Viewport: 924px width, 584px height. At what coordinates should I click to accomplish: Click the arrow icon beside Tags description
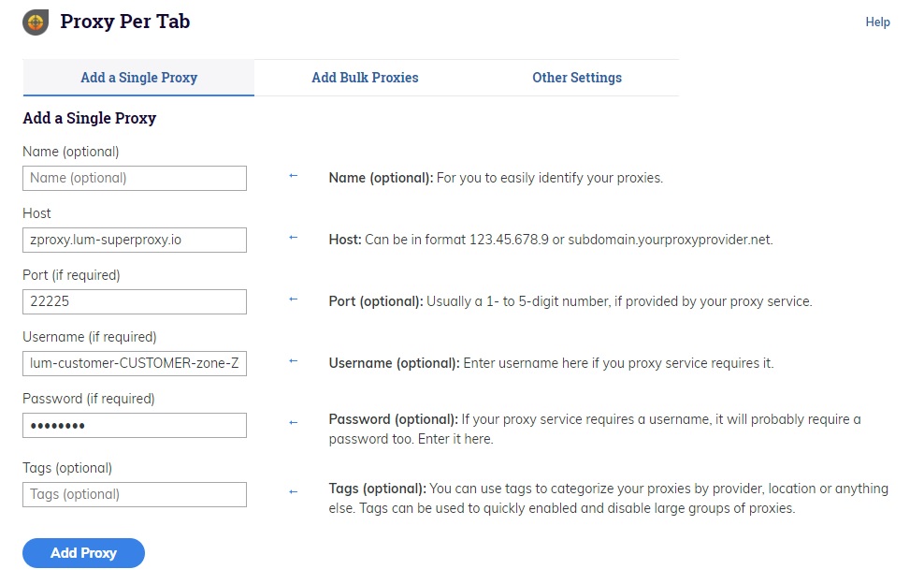click(x=294, y=492)
